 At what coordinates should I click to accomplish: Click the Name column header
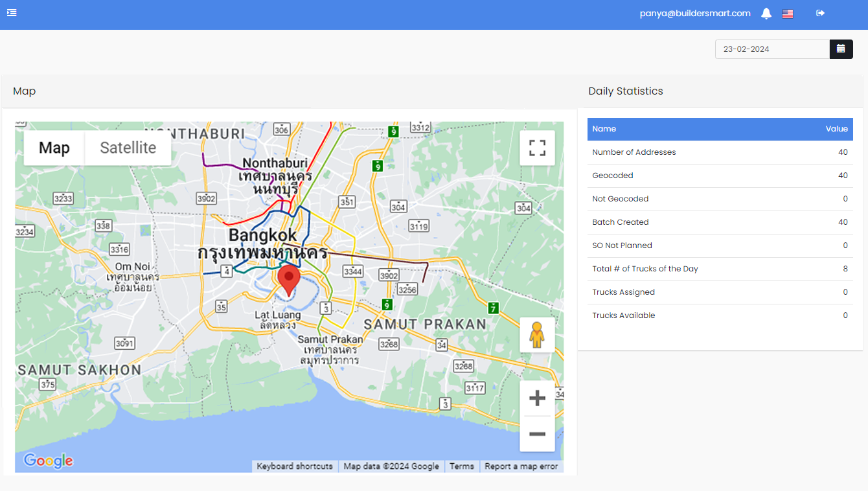[604, 129]
